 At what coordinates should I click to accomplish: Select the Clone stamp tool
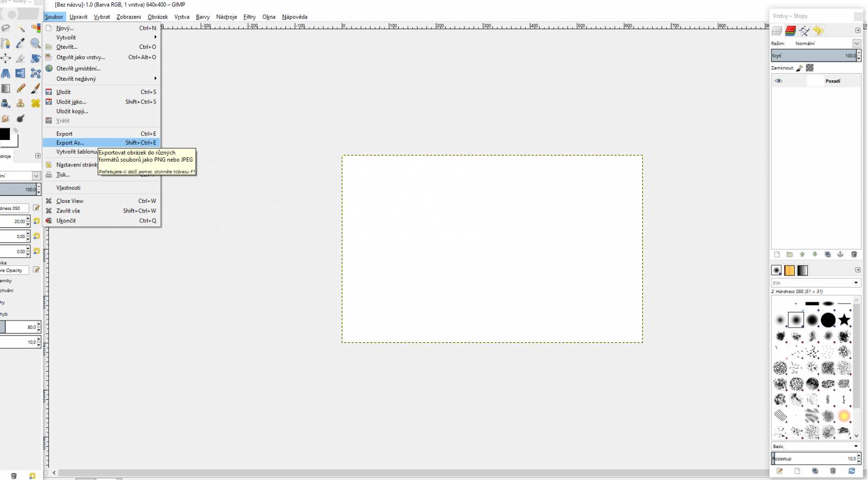pyautogui.click(x=21, y=103)
